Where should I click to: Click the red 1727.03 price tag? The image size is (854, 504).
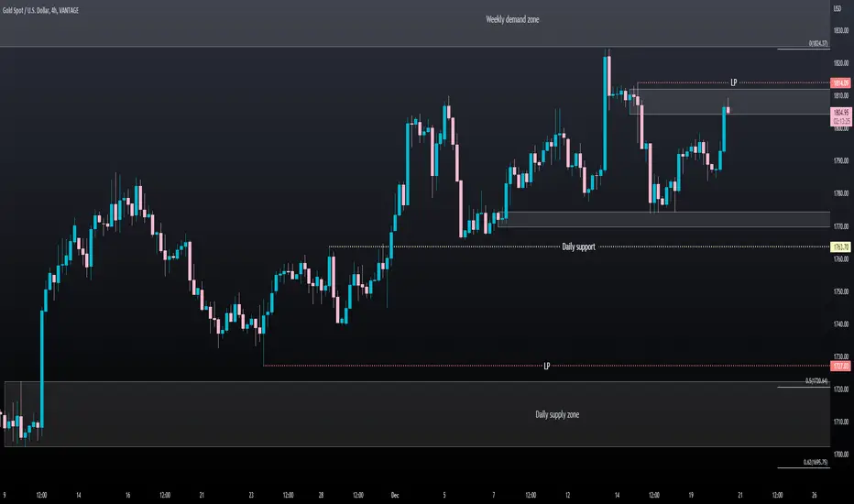pyautogui.click(x=840, y=366)
